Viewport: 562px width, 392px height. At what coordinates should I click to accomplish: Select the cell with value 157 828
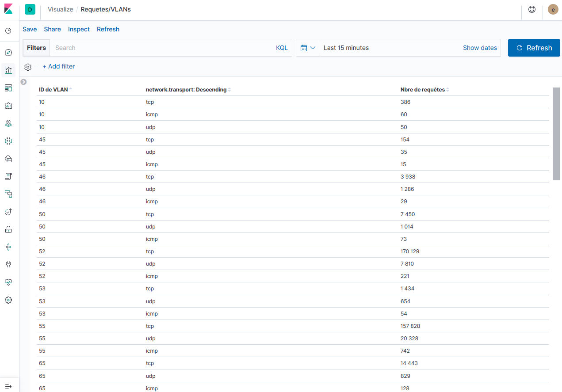410,326
